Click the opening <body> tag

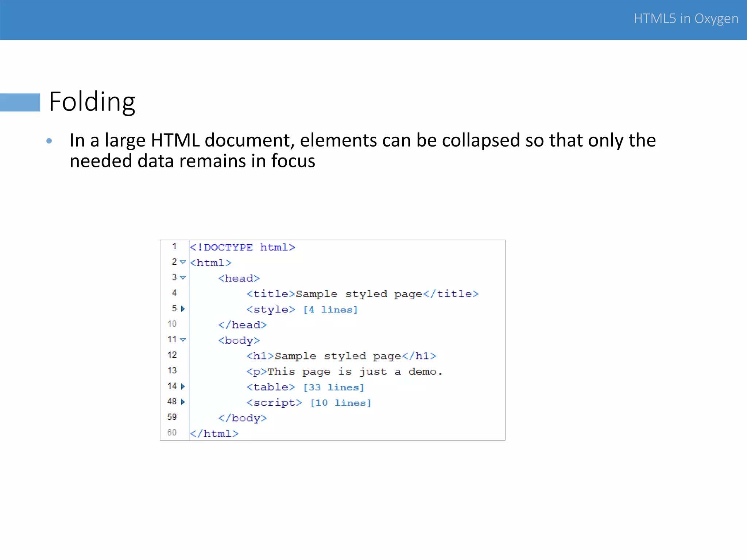pos(239,341)
